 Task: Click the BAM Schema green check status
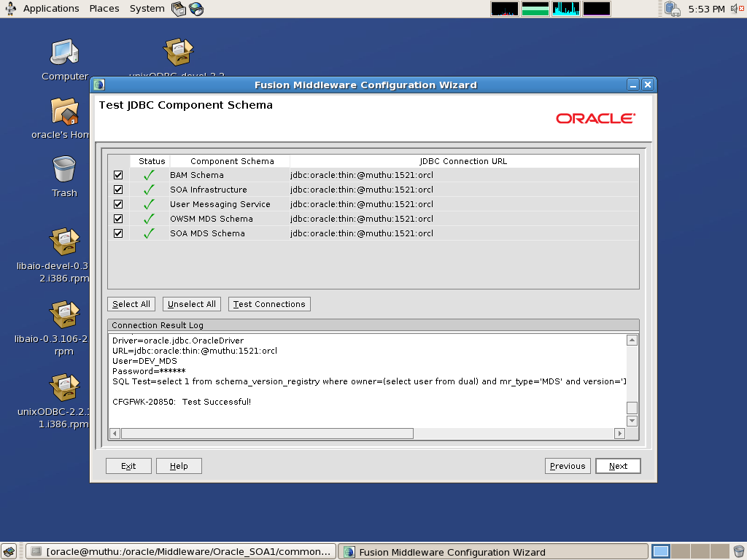point(149,175)
